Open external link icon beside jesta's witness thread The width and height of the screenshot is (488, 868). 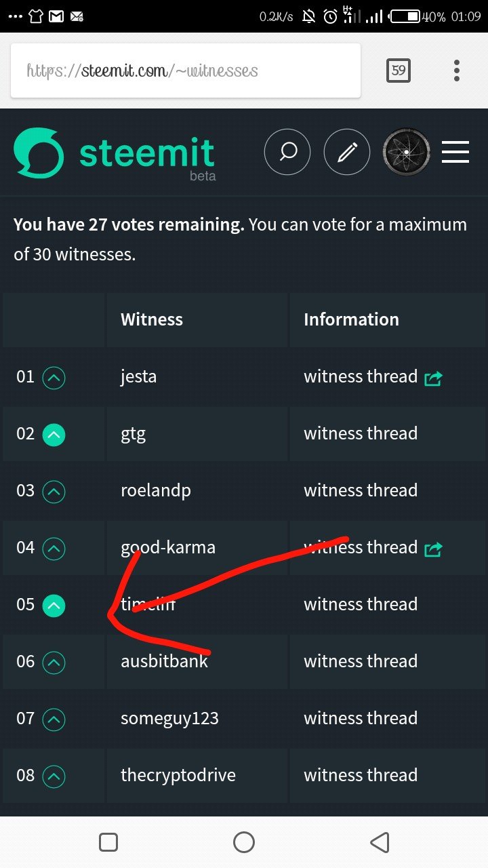(433, 378)
